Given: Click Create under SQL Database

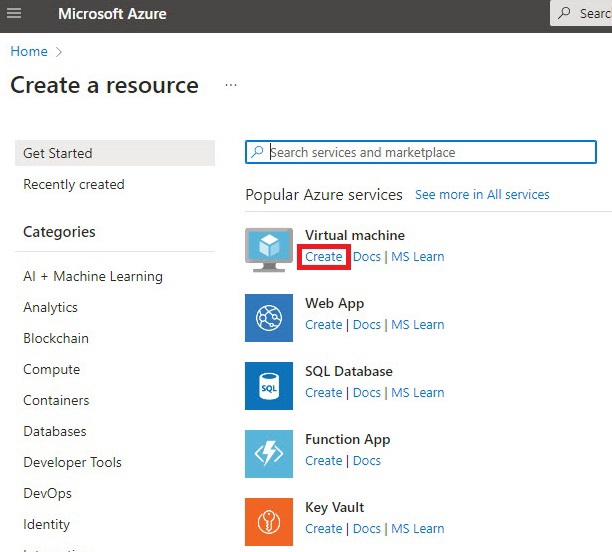Looking at the screenshot, I should tap(324, 392).
